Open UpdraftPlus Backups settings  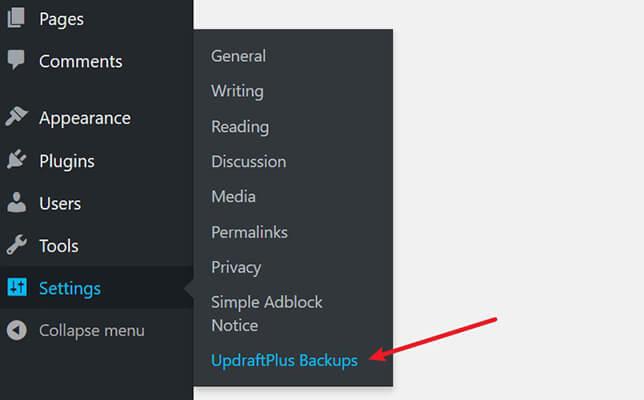284,361
